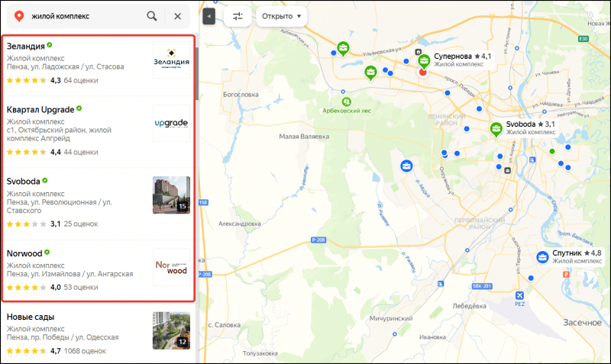611x364 pixels.
Task: Open the Новые сады photo thumbnail
Action: (x=171, y=330)
